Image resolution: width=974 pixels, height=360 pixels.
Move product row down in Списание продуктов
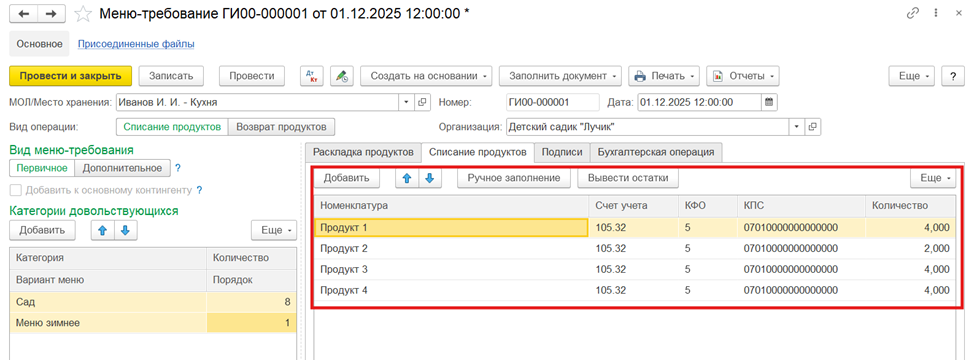point(429,178)
